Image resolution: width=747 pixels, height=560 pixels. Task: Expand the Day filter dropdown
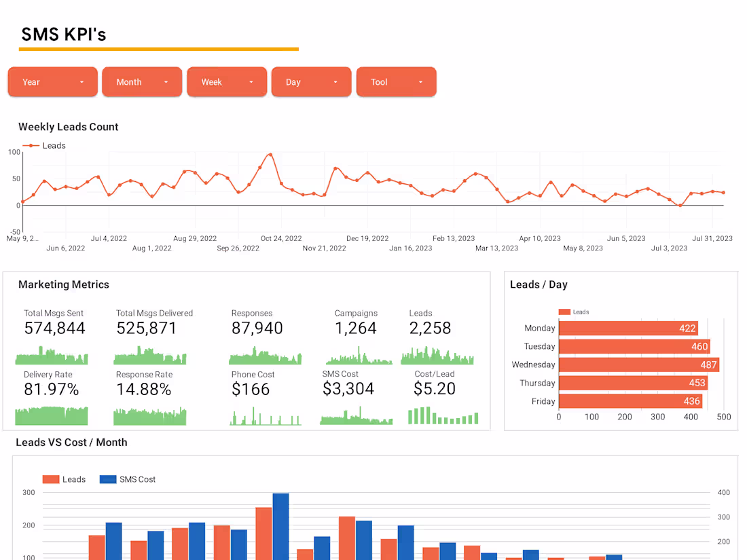click(x=312, y=82)
